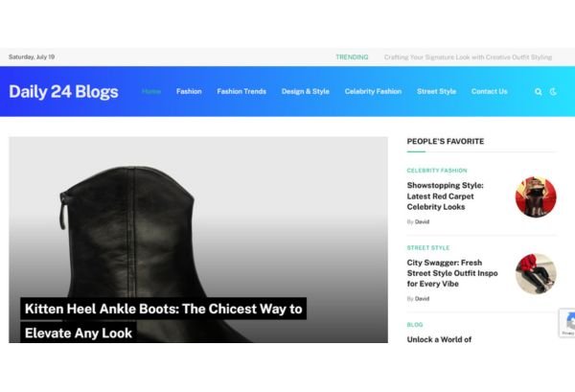Screen dimensions: 575x392
Task: Click the Daily 24 Blogs logo
Action: point(63,92)
